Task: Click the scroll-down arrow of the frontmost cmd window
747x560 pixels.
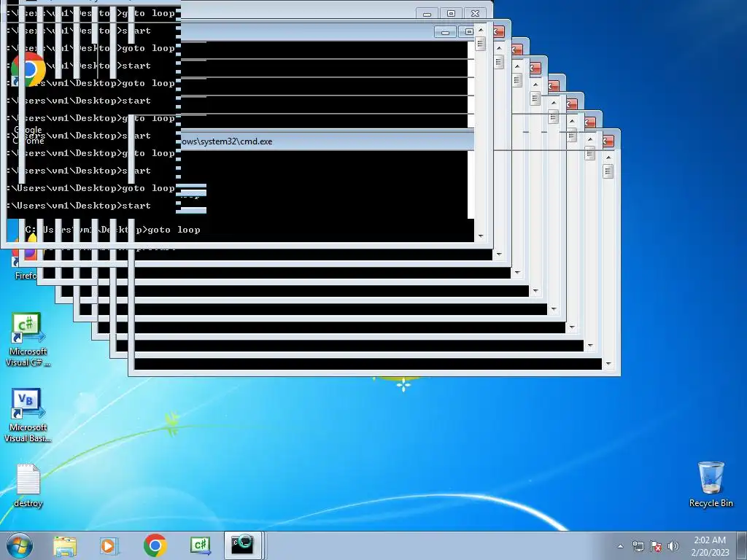Action: point(481,236)
